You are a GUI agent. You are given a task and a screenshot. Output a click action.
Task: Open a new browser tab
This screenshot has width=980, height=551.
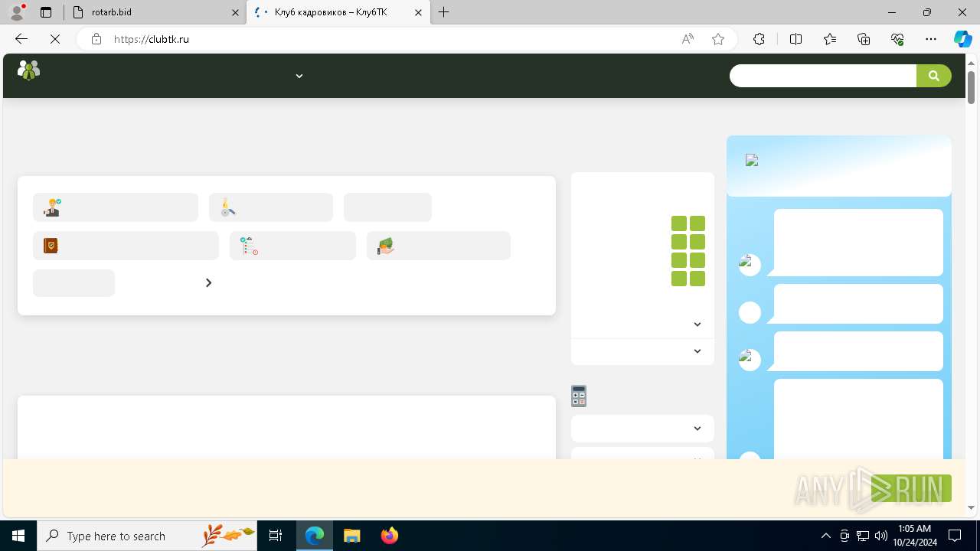click(444, 12)
